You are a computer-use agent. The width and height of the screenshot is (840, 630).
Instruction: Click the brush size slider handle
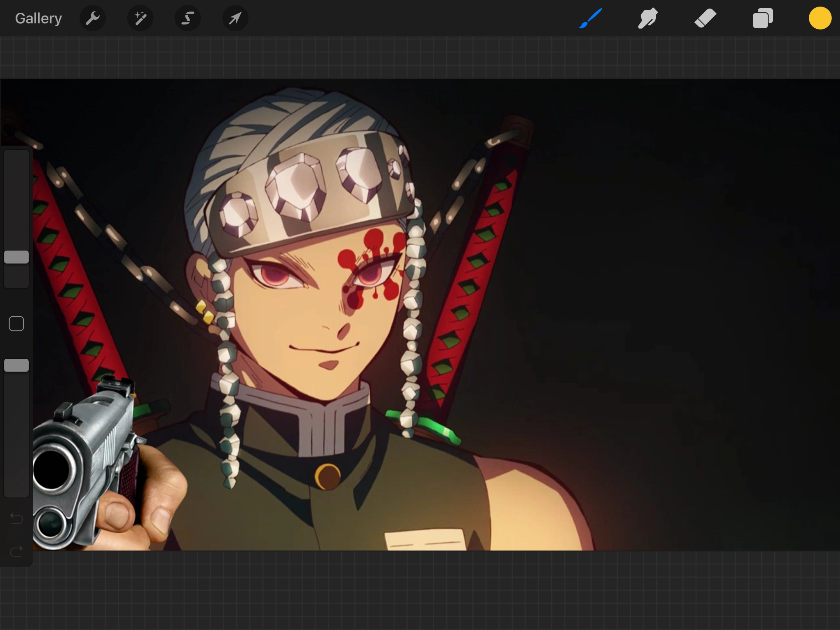point(16,257)
